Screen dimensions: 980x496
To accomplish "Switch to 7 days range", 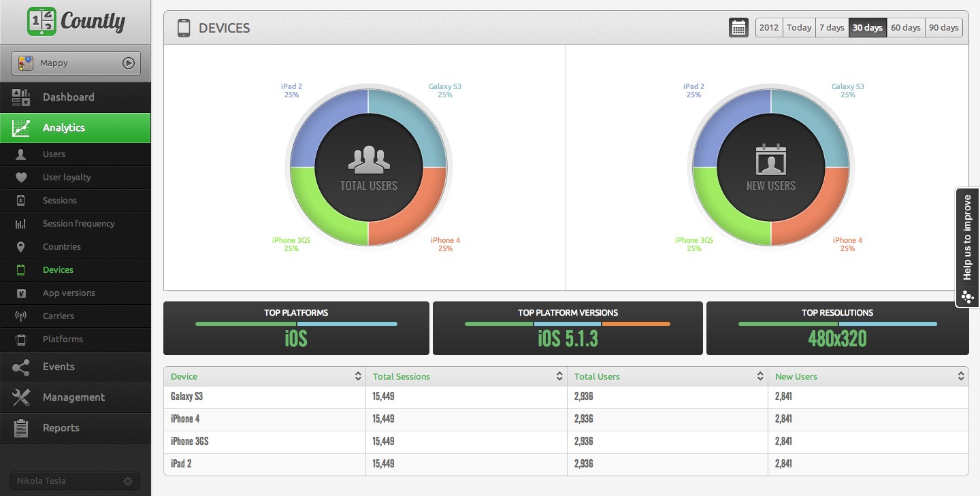I will (832, 28).
